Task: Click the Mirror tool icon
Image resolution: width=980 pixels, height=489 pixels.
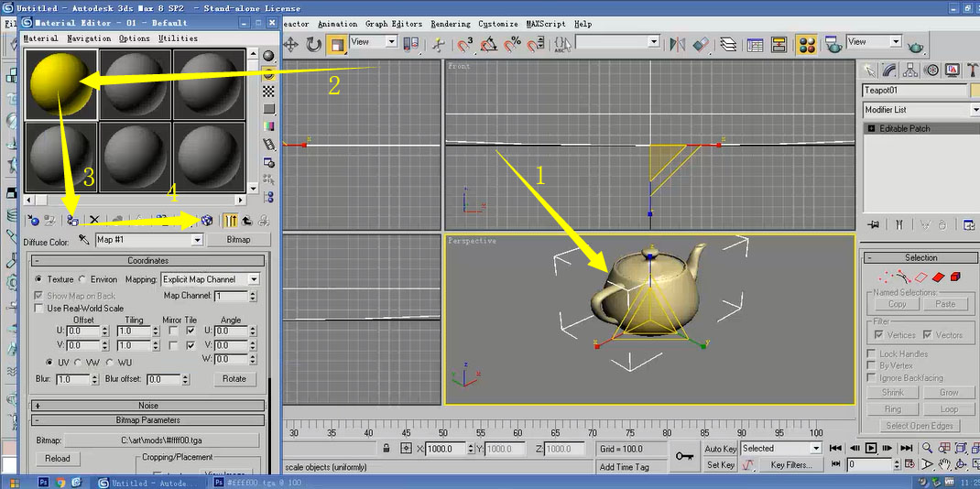Action: pyautogui.click(x=677, y=44)
